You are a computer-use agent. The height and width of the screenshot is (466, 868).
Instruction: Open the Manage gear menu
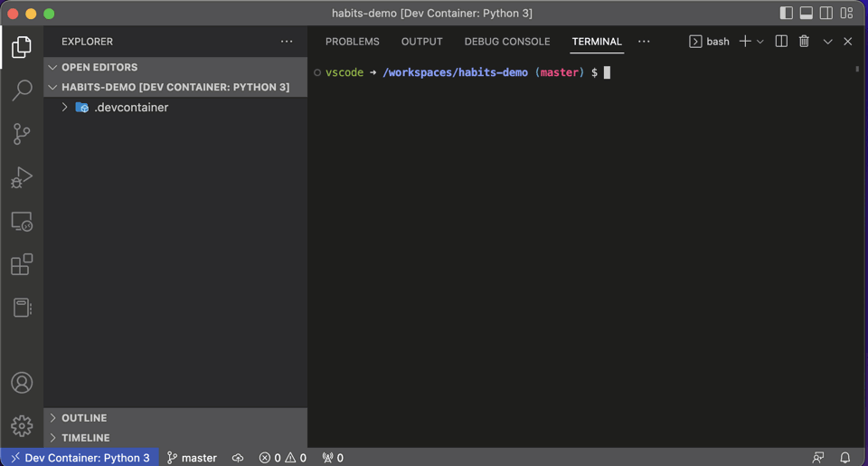point(22,426)
